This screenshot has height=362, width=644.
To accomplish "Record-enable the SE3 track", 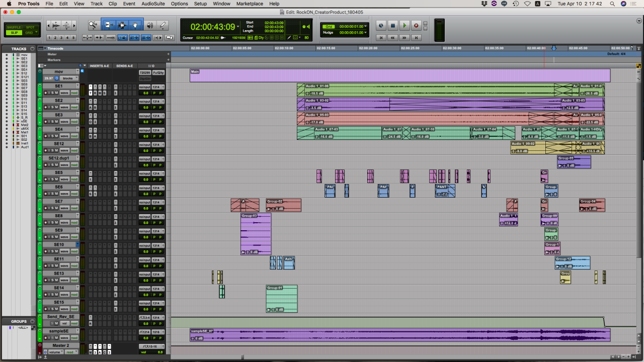I will tap(46, 122).
